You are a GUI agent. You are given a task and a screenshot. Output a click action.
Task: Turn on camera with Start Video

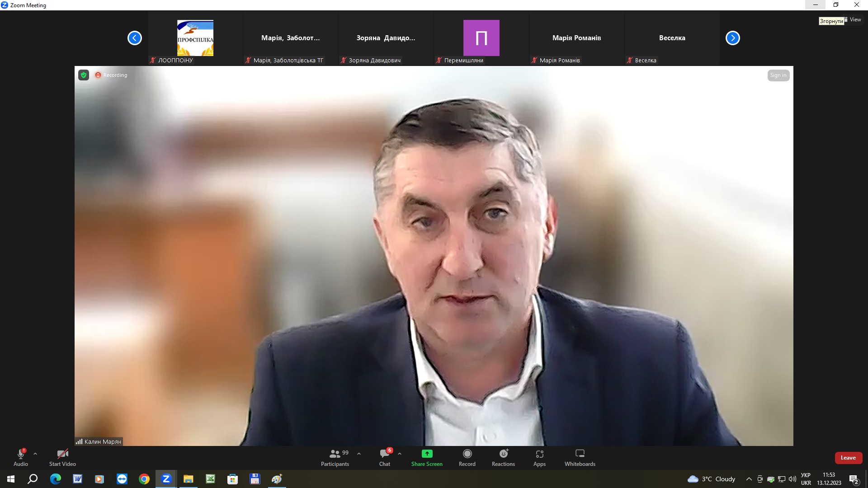click(x=62, y=457)
